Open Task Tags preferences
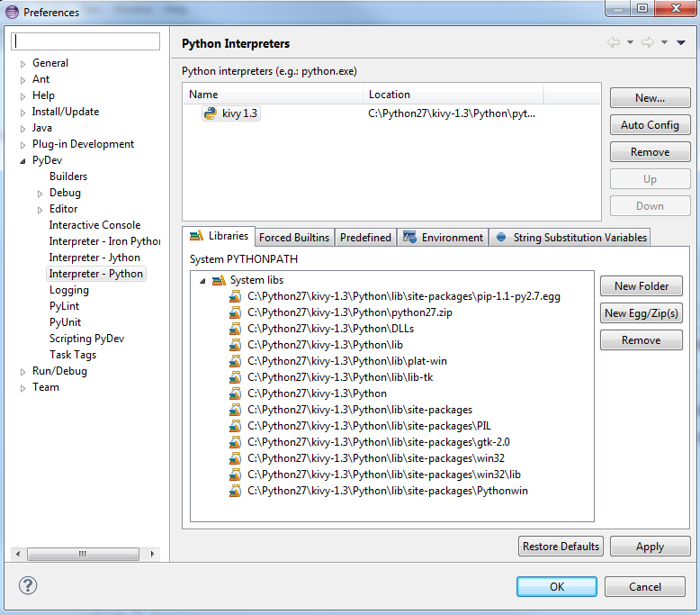Image resolution: width=700 pixels, height=615 pixels. coord(73,355)
